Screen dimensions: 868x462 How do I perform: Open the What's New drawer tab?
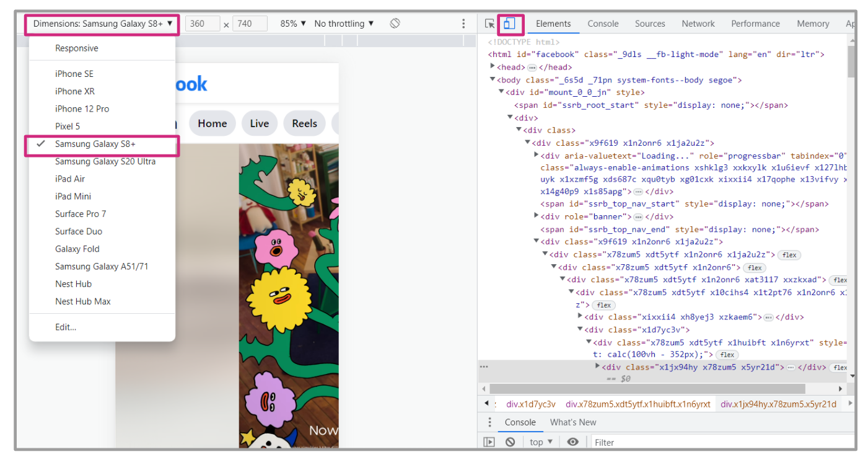click(x=573, y=422)
